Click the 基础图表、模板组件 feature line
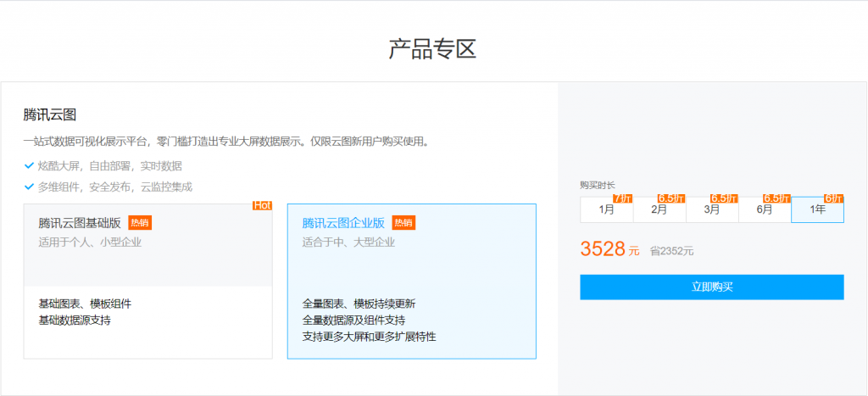Screen dimensions: 868x396 (x=86, y=304)
